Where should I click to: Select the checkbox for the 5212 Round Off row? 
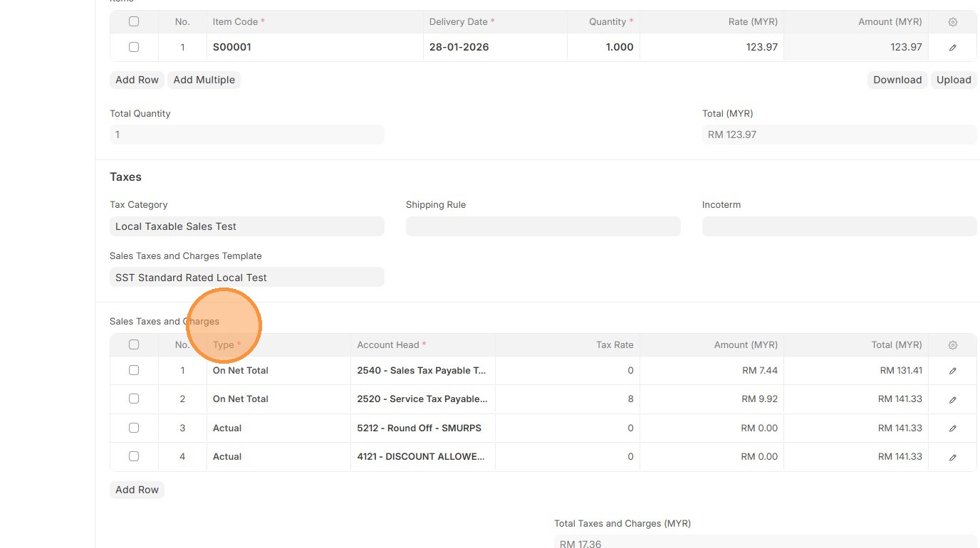(134, 428)
